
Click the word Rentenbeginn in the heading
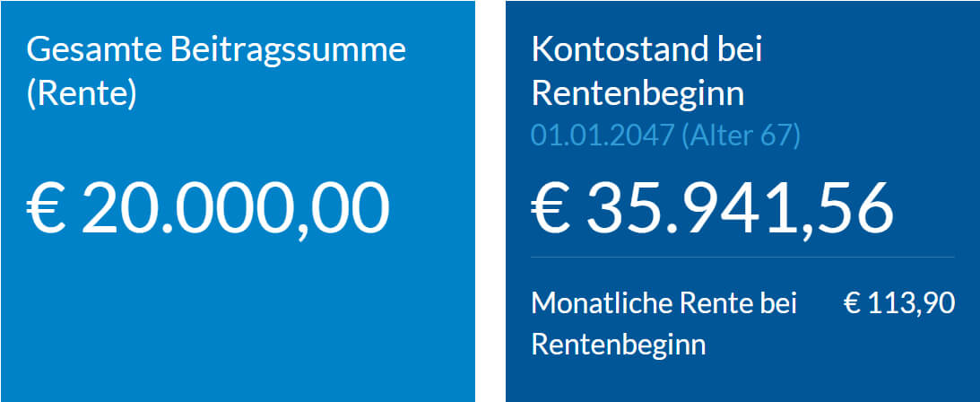[637, 94]
